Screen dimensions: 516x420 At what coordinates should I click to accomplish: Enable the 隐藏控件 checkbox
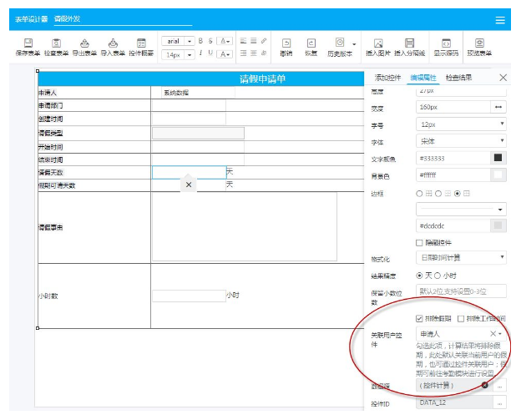(420, 242)
